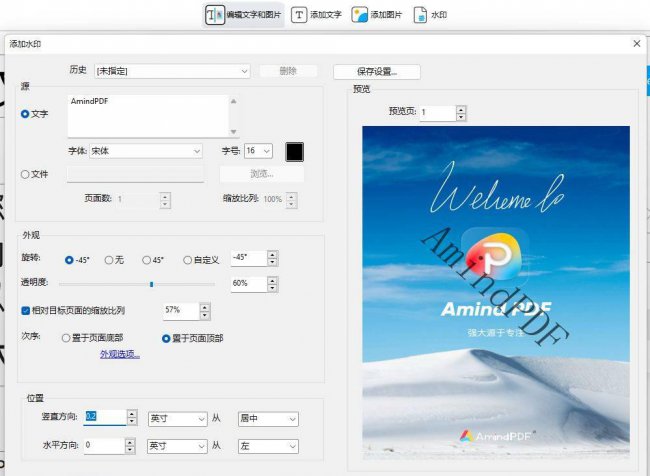Click the opacity field showing 60%
The height and width of the screenshot is (476, 650).
249,284
